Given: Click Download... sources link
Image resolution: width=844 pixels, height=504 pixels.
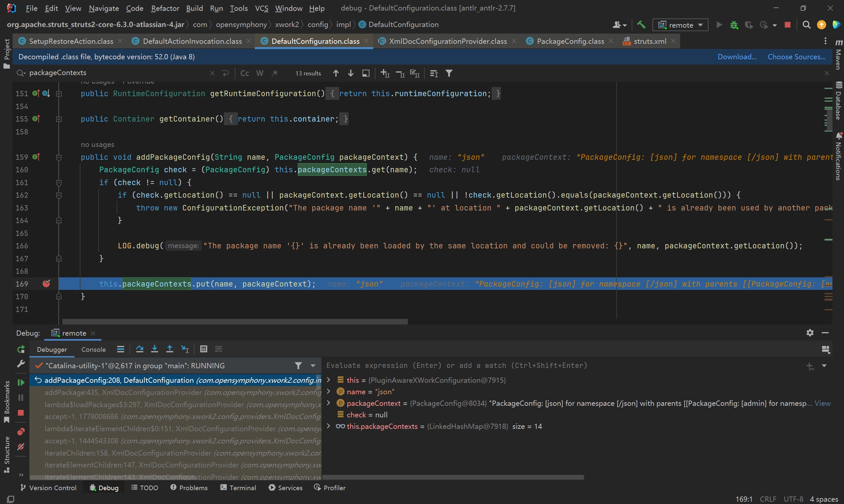Looking at the screenshot, I should click(x=737, y=57).
